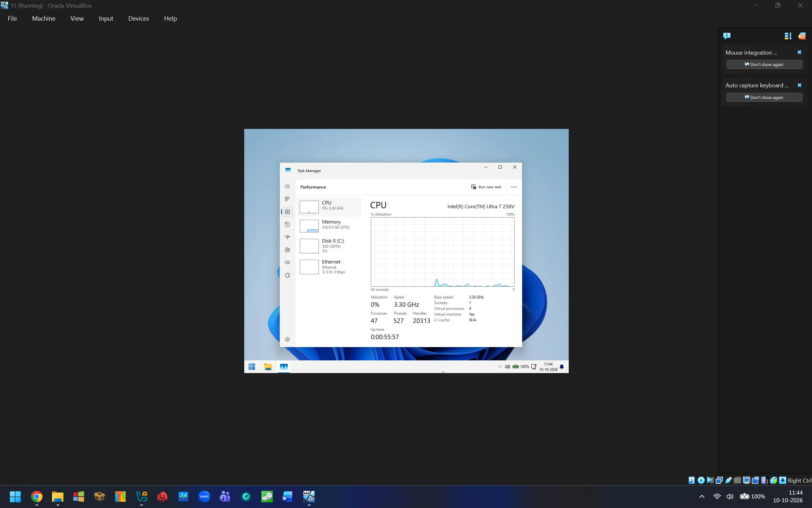Delete all finished notifications in VirtualBox panel
The width and height of the screenshot is (812, 508).
(802, 36)
